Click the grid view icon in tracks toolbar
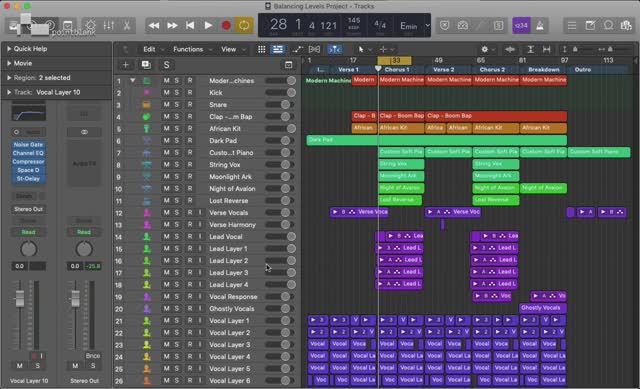 click(x=261, y=49)
